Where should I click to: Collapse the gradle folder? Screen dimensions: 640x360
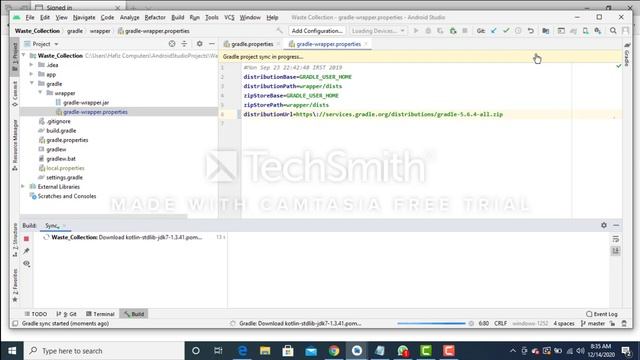coord(31,83)
